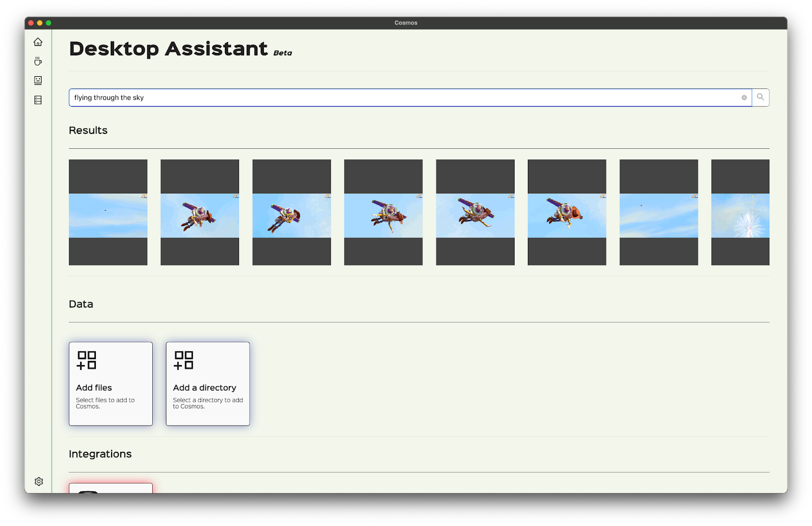Open Settings gear in sidebar
The height and width of the screenshot is (526, 812).
pyautogui.click(x=39, y=481)
